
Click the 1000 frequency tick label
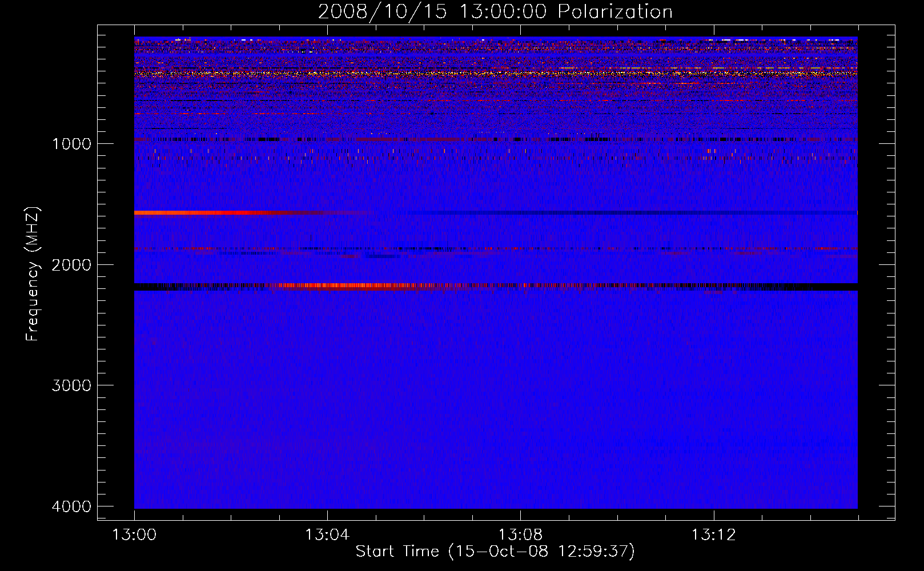pyautogui.click(x=71, y=144)
